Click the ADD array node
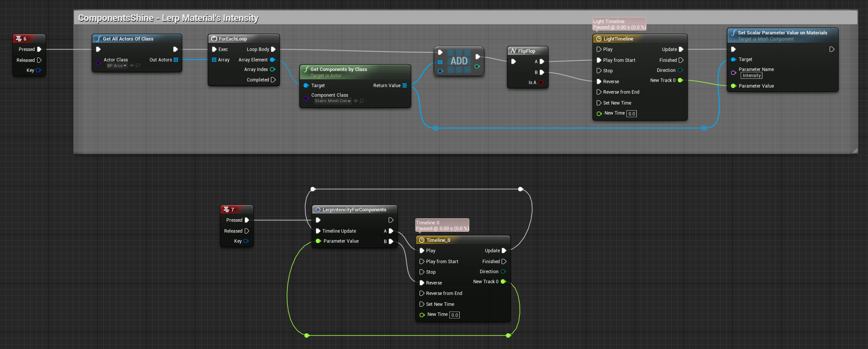This screenshot has height=349, width=868. [x=459, y=61]
